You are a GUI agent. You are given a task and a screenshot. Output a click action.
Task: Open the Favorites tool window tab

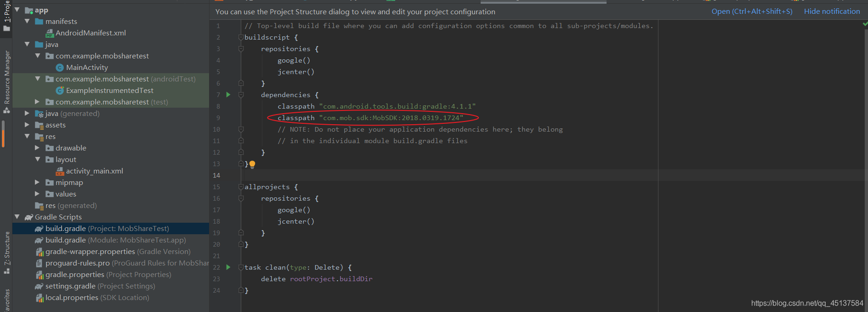[x=6, y=300]
